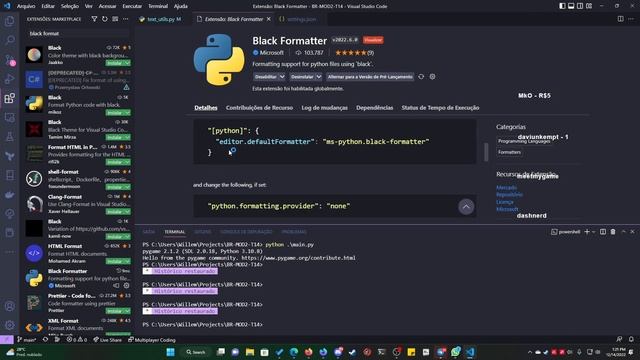Open the Install dropdown for shell-format

pos(127,187)
